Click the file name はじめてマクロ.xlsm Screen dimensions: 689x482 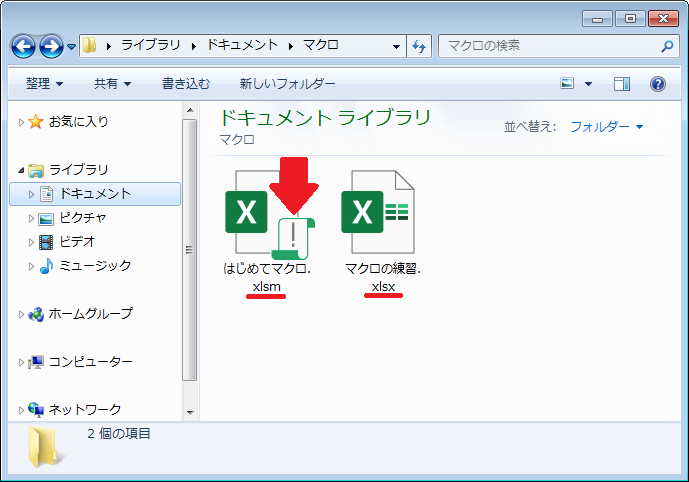(x=267, y=277)
